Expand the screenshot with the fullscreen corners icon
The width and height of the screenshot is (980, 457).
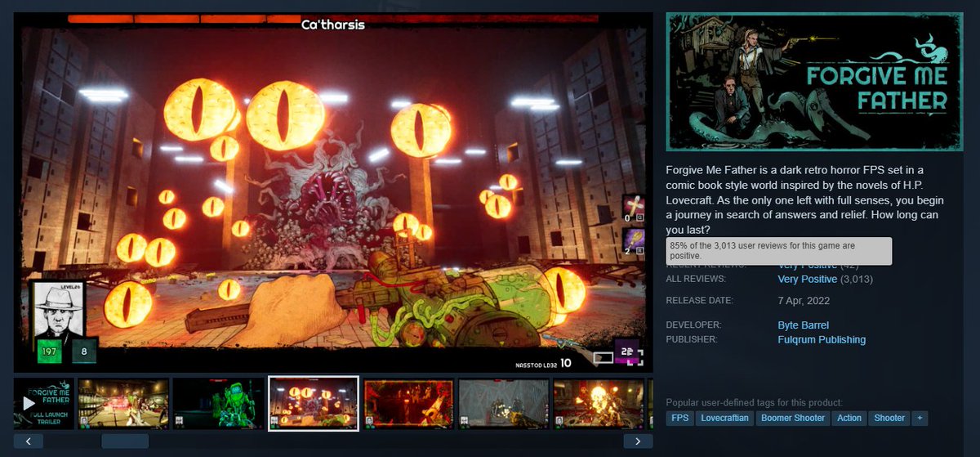click(x=635, y=357)
